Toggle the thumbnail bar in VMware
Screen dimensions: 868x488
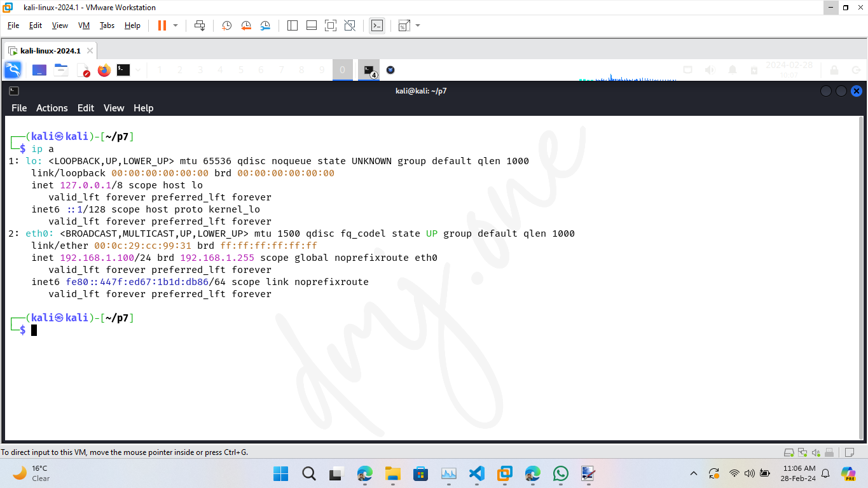coord(312,25)
